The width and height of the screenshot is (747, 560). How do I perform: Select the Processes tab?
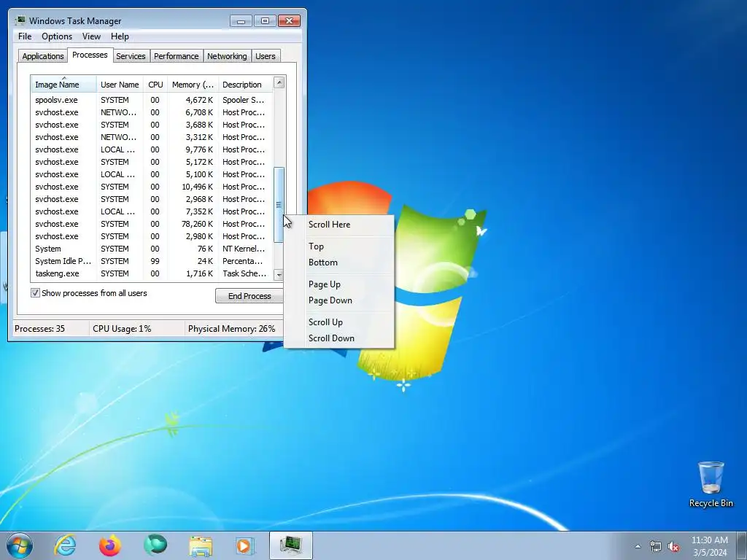[x=90, y=55]
